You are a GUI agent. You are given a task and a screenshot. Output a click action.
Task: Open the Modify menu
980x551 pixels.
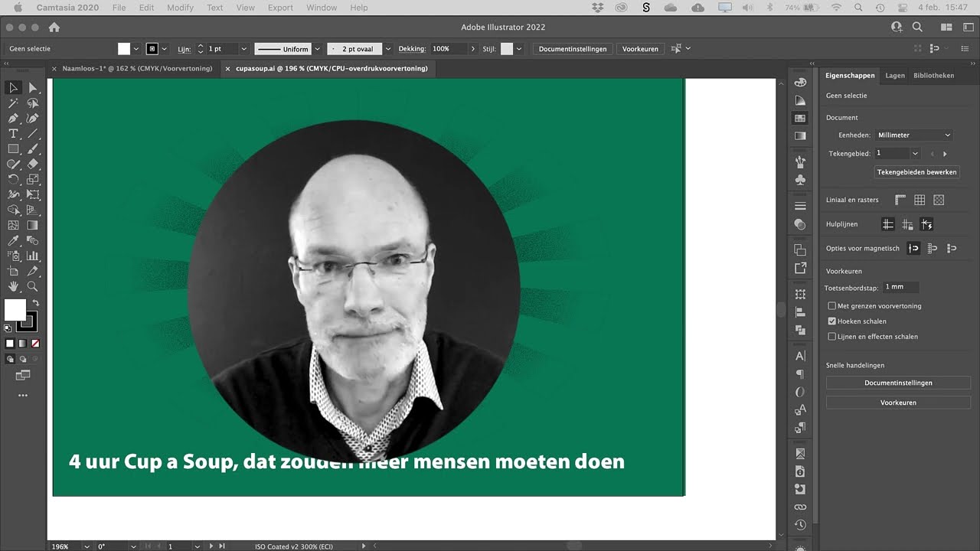[x=180, y=8]
